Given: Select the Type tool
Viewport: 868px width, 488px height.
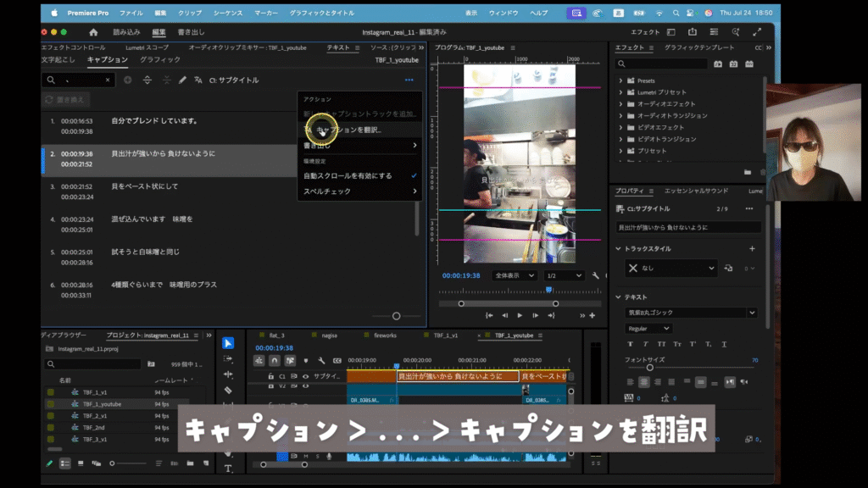Looking at the screenshot, I should 228,469.
